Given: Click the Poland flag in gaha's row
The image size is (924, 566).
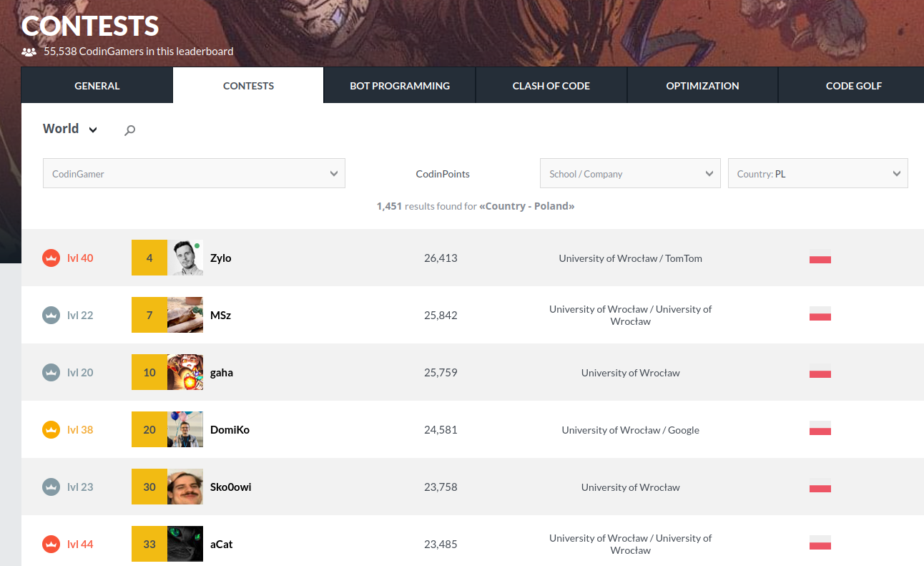Looking at the screenshot, I should (x=820, y=372).
